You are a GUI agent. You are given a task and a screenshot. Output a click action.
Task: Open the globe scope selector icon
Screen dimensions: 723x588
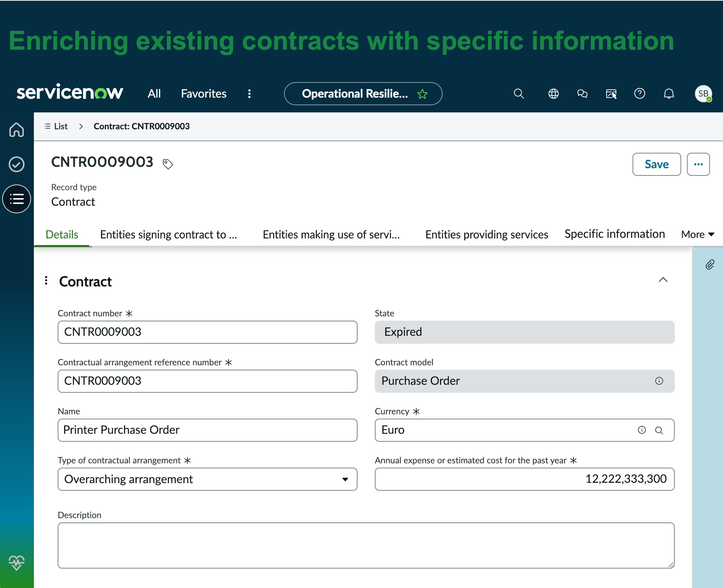point(553,94)
